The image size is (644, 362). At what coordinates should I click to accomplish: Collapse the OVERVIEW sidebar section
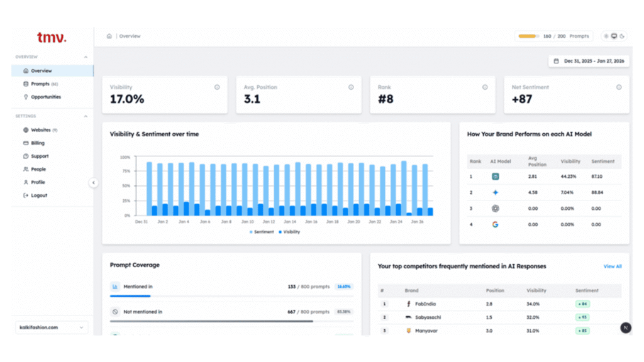(86, 57)
